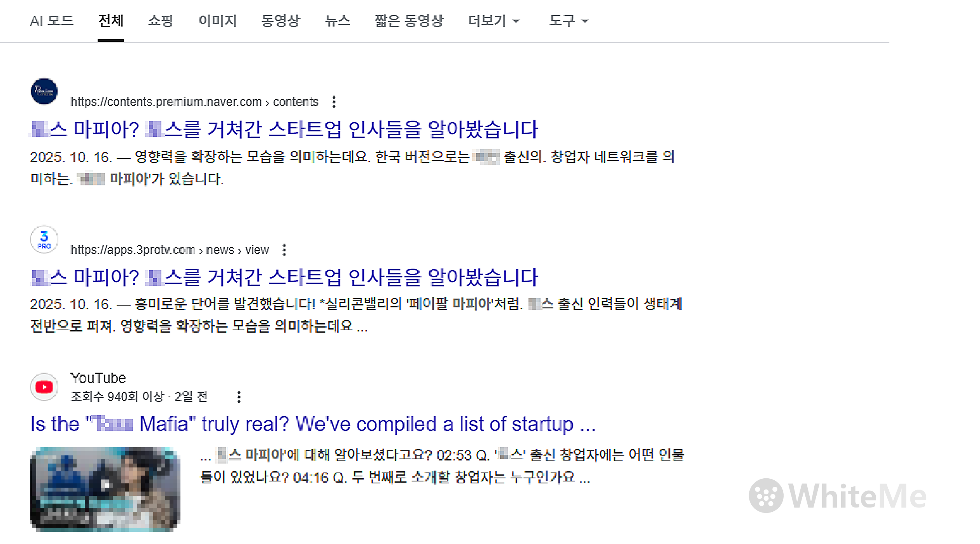
Task: Play the YouTube video thumbnail
Action: pyautogui.click(x=105, y=489)
